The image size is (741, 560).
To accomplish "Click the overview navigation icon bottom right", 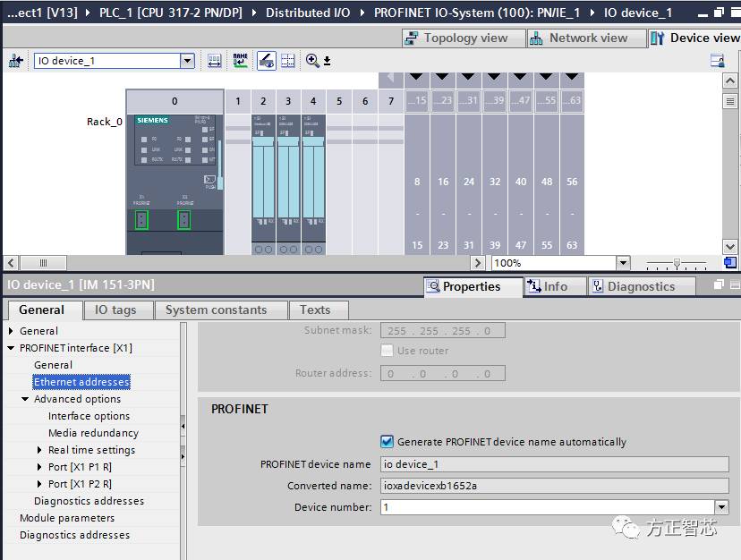I will pyautogui.click(x=730, y=263).
